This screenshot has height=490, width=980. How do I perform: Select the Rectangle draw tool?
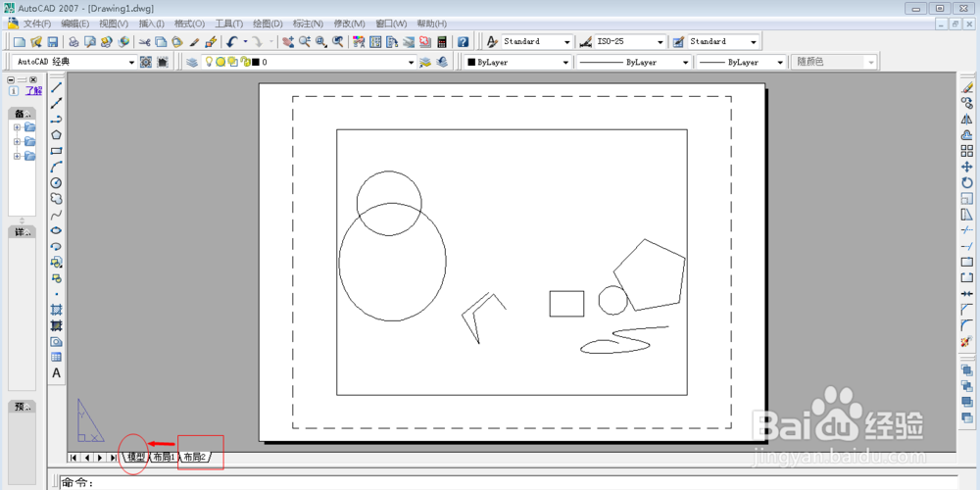[x=56, y=151]
